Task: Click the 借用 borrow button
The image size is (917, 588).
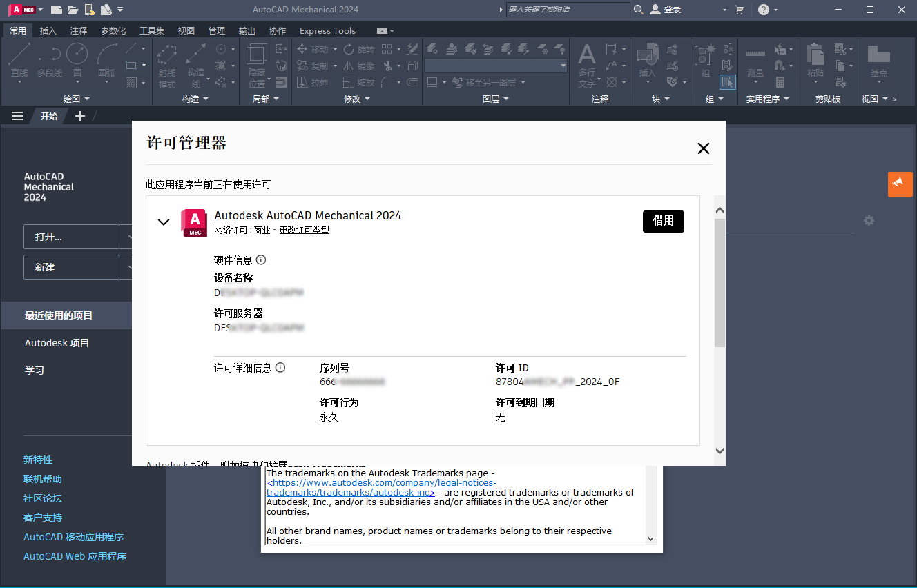Action: (x=664, y=221)
